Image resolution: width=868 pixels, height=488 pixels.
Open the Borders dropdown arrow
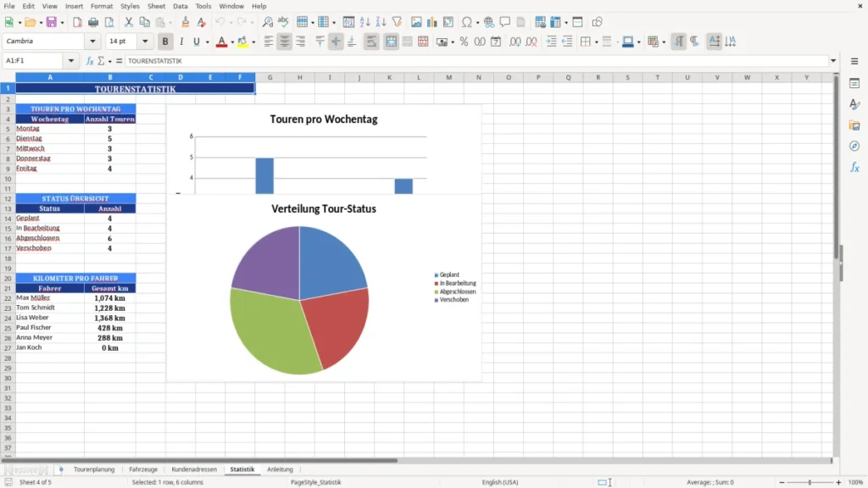tap(596, 42)
